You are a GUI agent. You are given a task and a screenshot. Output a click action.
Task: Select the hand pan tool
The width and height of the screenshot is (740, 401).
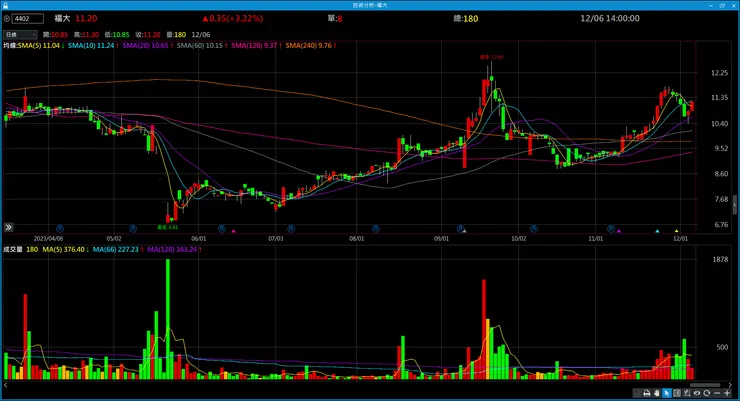(657, 393)
